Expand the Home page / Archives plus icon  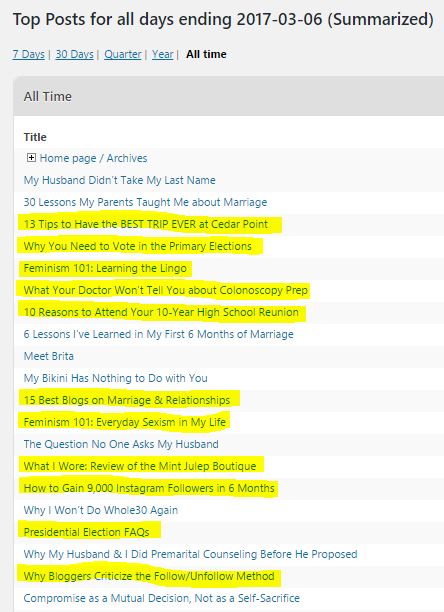click(31, 158)
